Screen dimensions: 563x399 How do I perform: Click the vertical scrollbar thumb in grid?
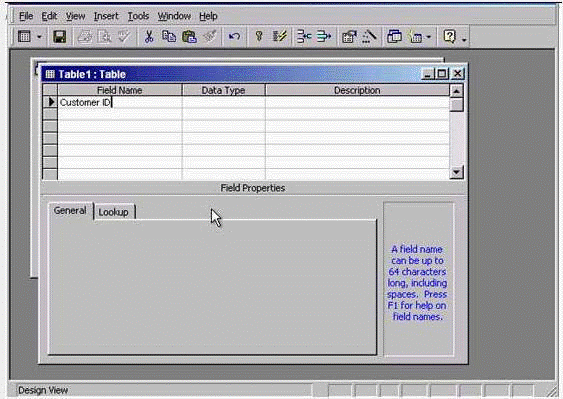tap(456, 105)
